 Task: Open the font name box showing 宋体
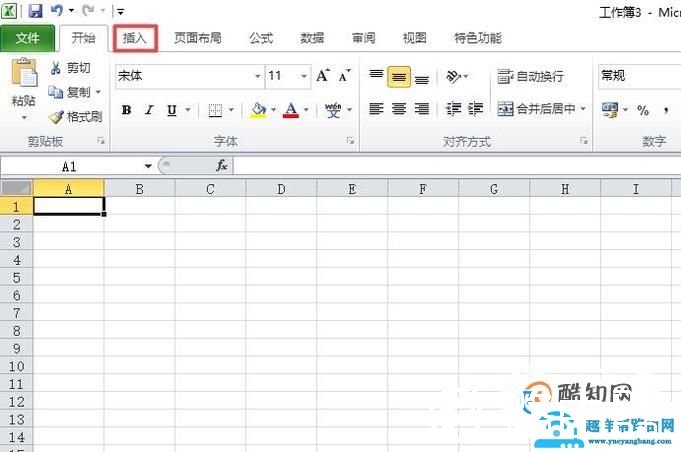click(188, 76)
